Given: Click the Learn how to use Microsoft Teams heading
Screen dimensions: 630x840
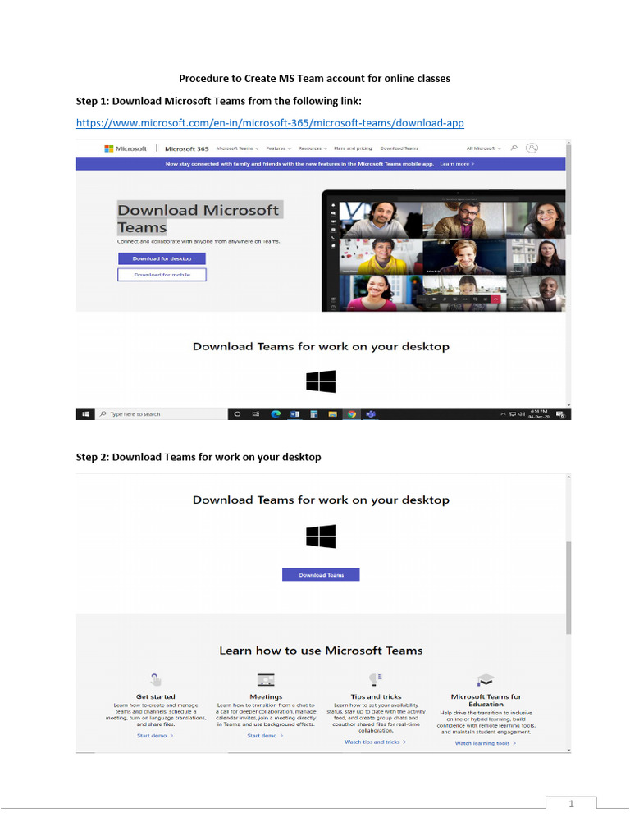Looking at the screenshot, I should click(321, 651).
